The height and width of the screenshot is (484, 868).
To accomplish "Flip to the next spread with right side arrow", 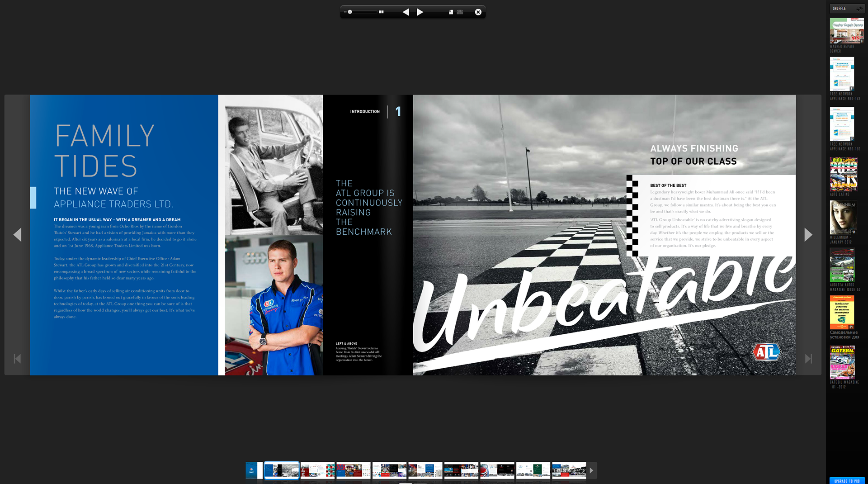I will (808, 235).
